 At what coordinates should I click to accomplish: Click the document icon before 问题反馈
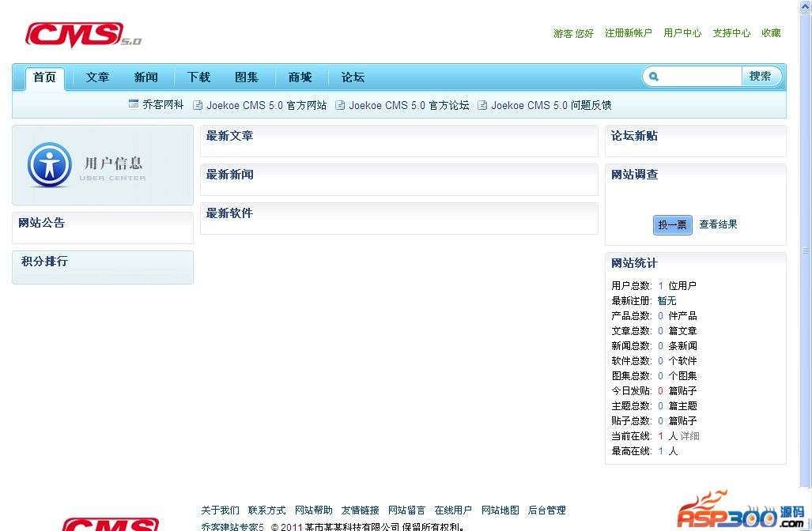point(482,105)
